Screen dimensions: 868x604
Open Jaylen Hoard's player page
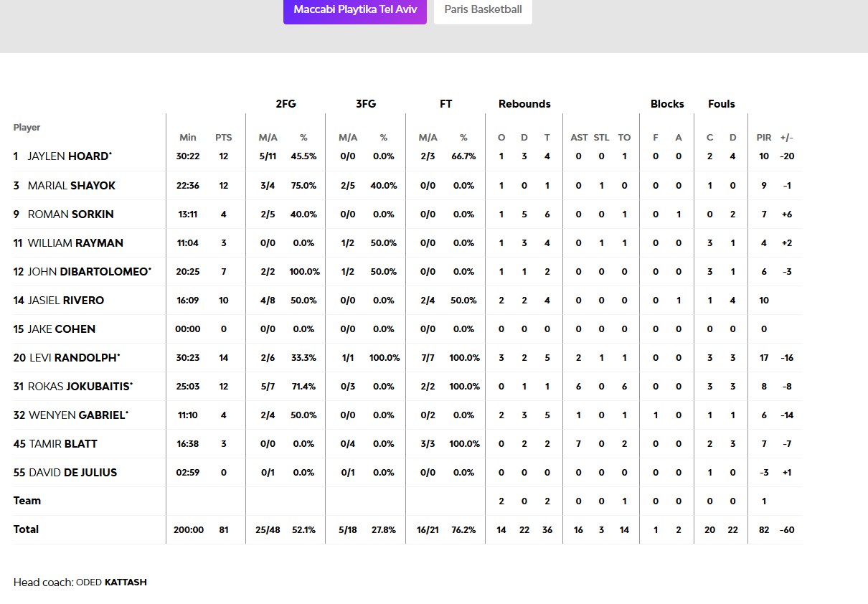pyautogui.click(x=69, y=156)
